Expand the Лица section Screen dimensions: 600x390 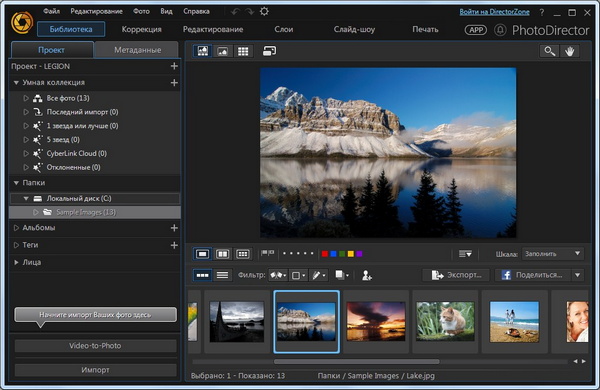pyautogui.click(x=16, y=262)
